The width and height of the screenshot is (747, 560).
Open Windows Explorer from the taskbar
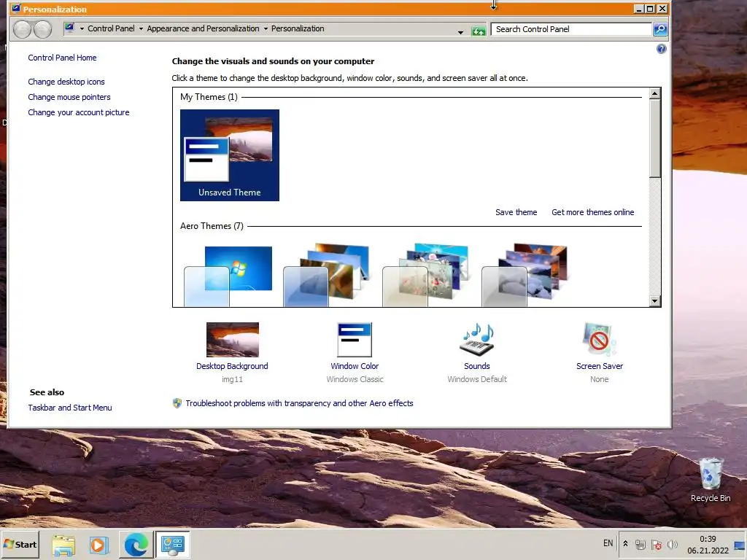coord(63,545)
